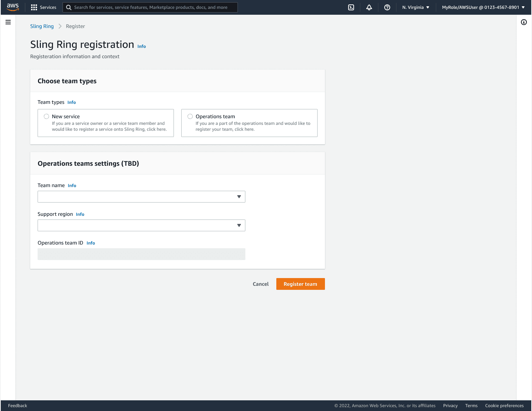Open the CloudShell terminal icon
Viewport: 532px width, 411px height.
[x=351, y=7]
